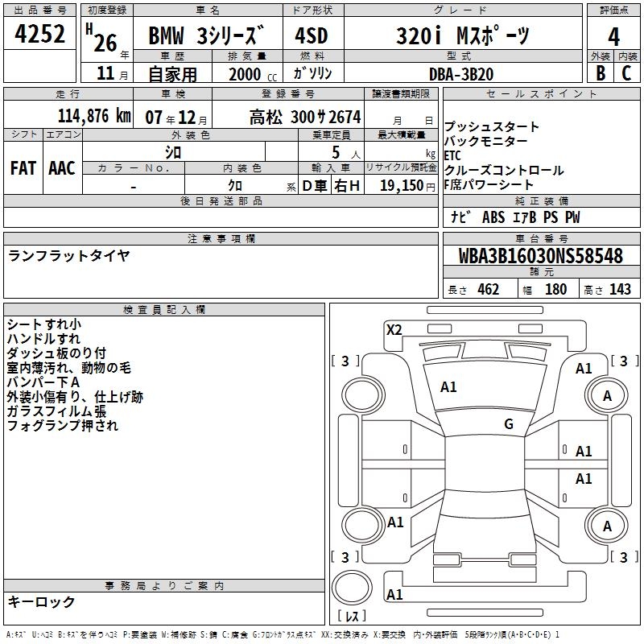Screen dimensions: 644x644
Task: Click 車台番号 header label
Action: coord(541,238)
